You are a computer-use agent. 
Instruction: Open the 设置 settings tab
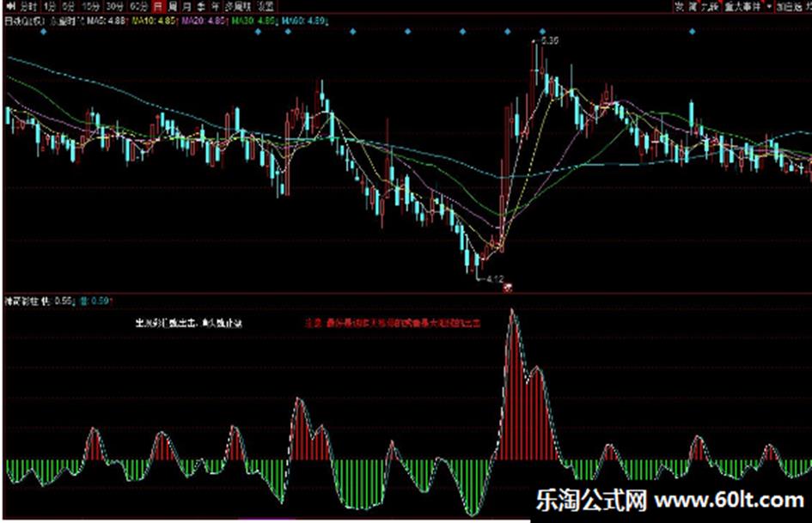(x=266, y=6)
